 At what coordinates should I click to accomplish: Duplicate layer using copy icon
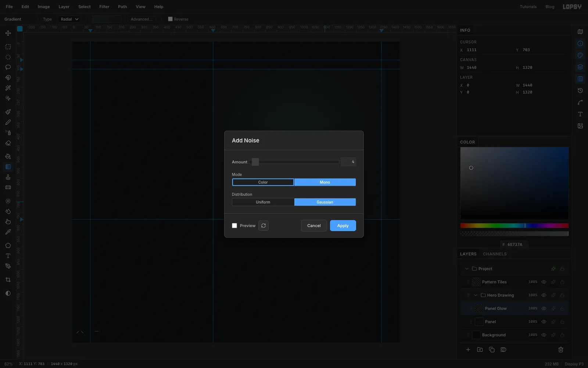[x=492, y=350]
